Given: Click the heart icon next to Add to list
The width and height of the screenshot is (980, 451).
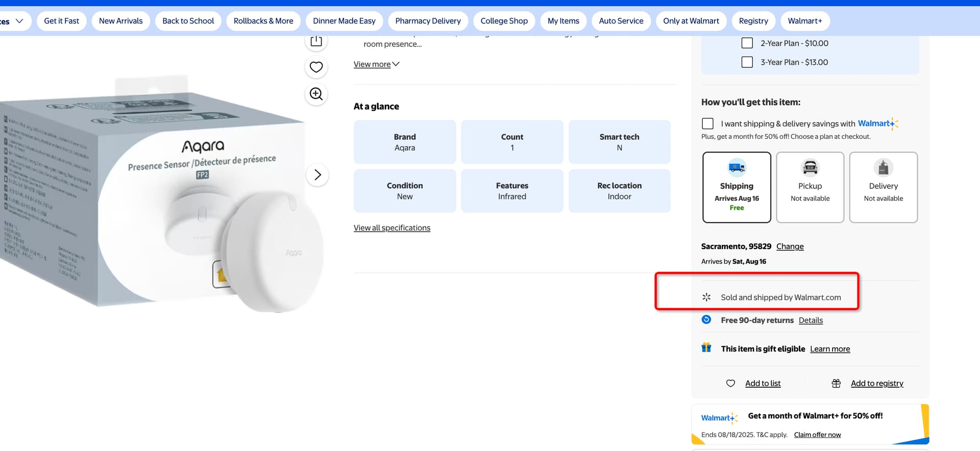Looking at the screenshot, I should click(730, 383).
